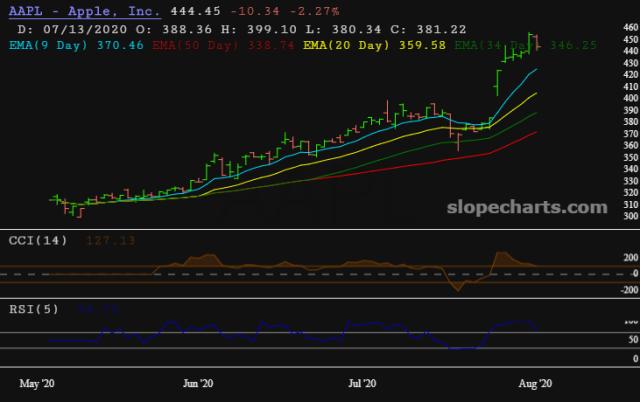Select the date value 07/13/2020

tap(85, 29)
